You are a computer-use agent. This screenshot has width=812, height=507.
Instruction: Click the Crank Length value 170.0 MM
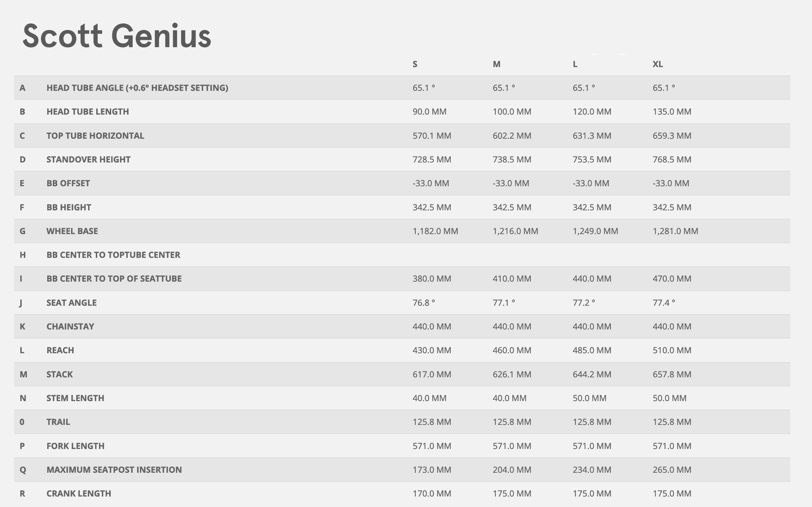[432, 493]
